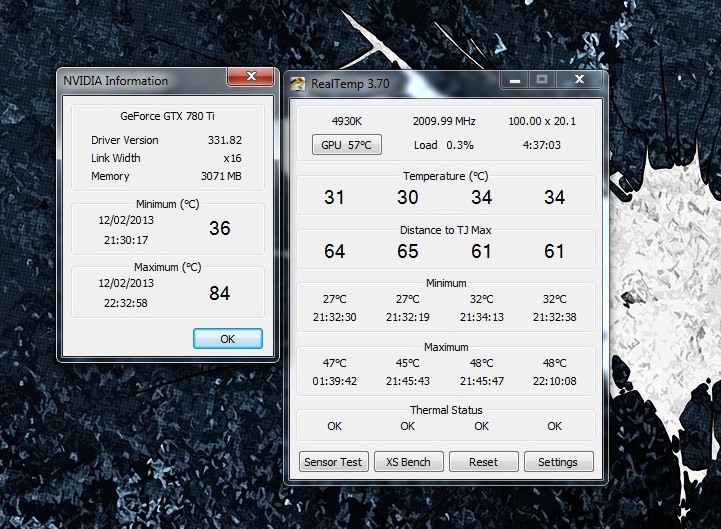Screen dimensions: 721x529
Task: Click the maximum time 01:39:42
Action: [335, 381]
